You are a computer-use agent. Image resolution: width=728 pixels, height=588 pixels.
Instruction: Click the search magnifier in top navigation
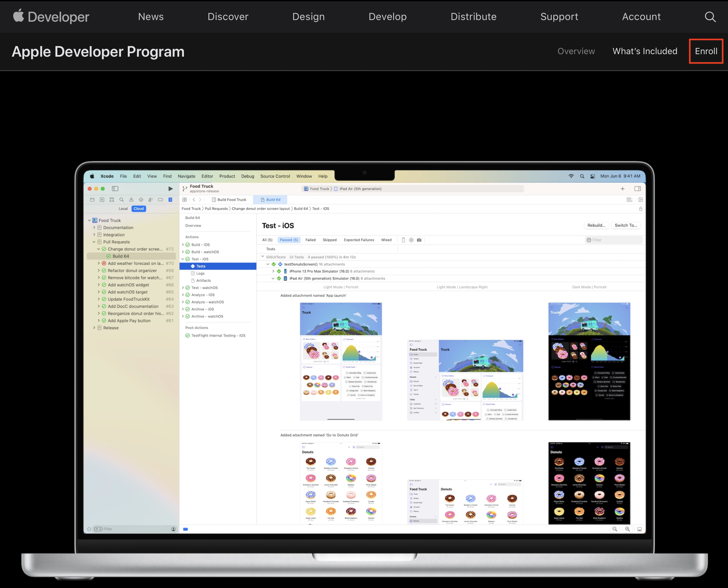[x=710, y=17]
